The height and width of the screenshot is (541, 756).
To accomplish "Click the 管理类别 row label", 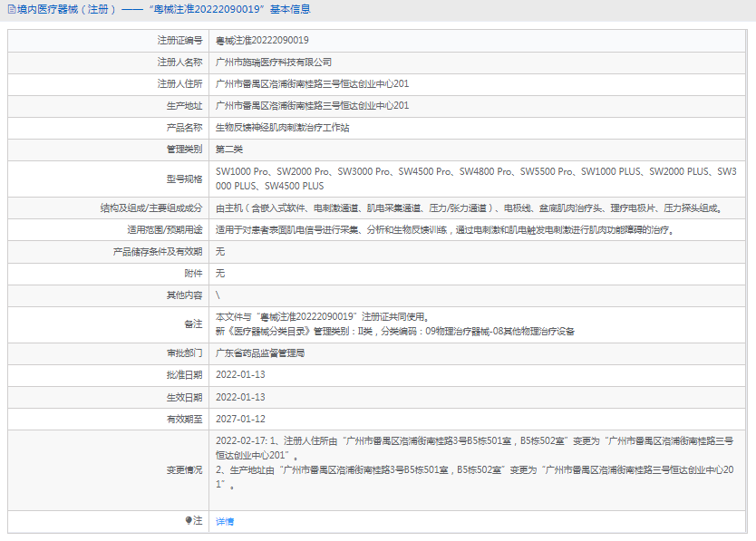I will [185, 150].
